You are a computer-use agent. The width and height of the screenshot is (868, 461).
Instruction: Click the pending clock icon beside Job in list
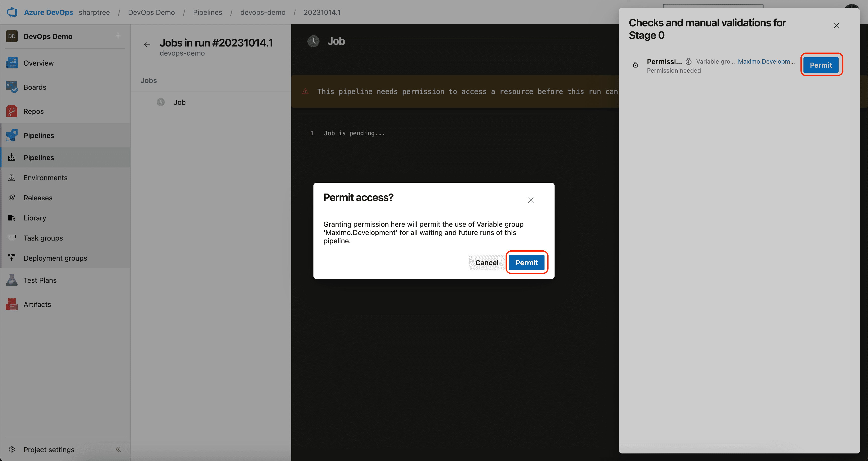161,102
